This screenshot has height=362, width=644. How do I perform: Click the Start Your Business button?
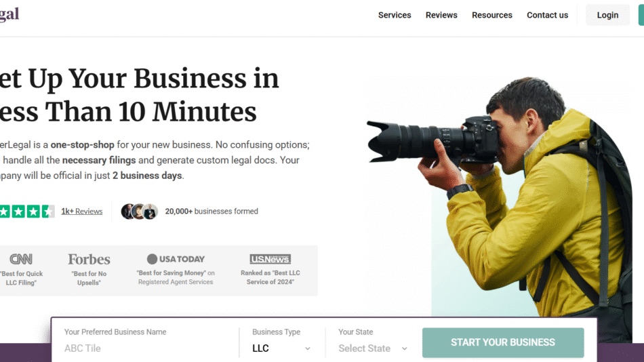coord(502,342)
